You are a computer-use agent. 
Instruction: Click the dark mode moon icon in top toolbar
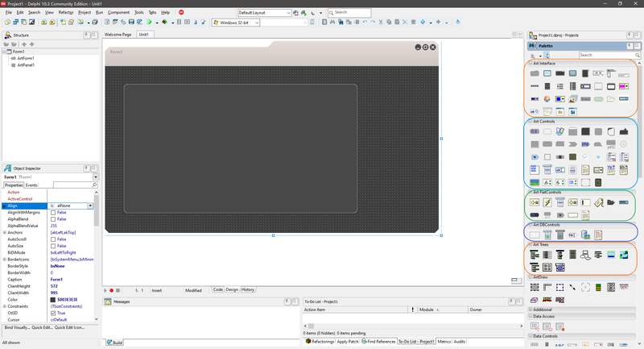pos(313,13)
